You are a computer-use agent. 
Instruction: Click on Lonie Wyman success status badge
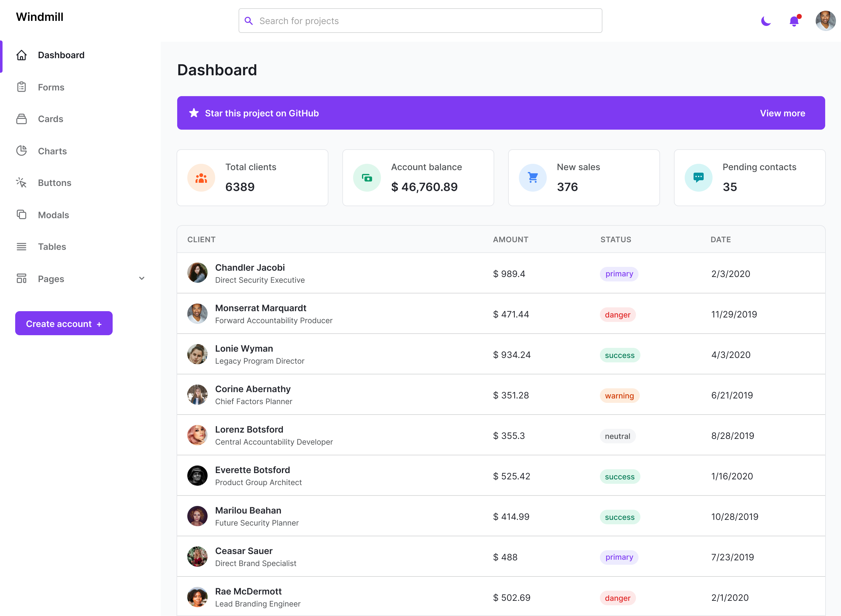[x=619, y=355]
